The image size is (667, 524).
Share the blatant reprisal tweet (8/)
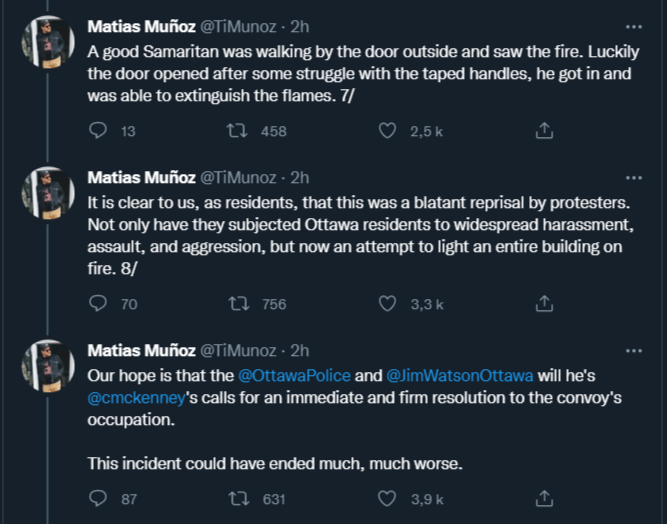(x=543, y=304)
